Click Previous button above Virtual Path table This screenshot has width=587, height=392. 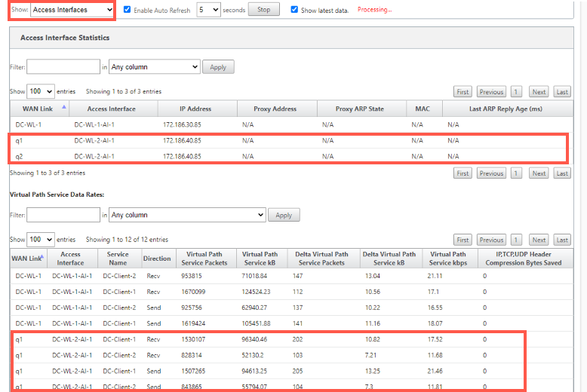(x=491, y=240)
